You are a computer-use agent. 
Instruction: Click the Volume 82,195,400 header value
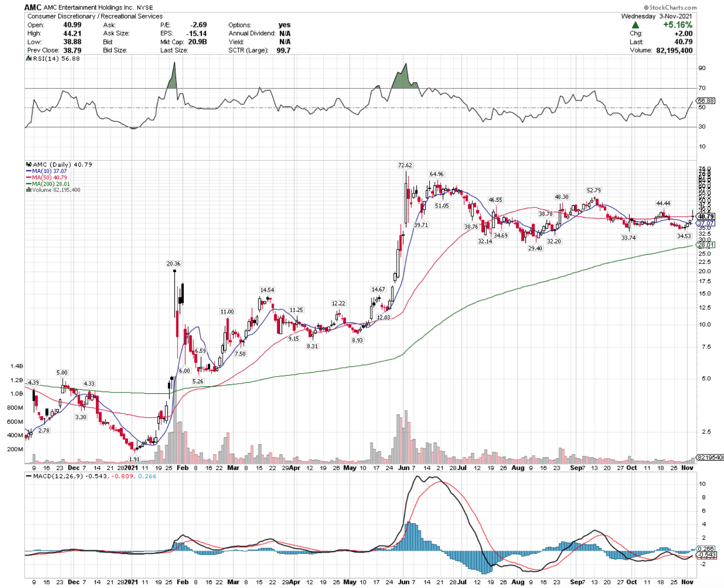pos(674,51)
